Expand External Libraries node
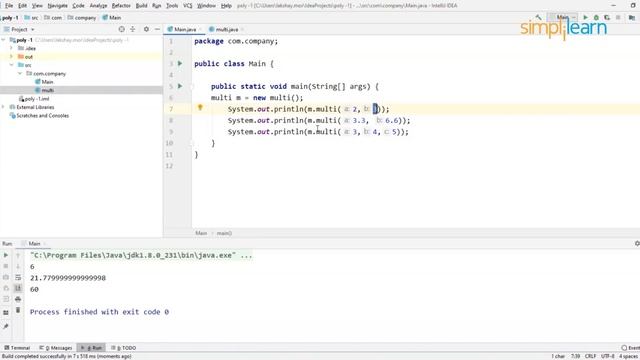 (3, 107)
